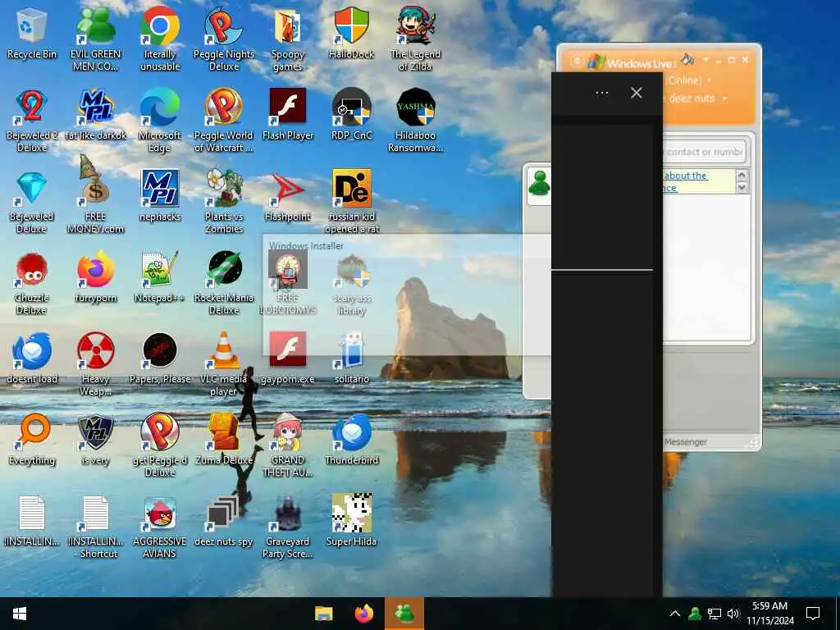Open Papers, Please
This screenshot has height=630, width=840.
click(160, 358)
